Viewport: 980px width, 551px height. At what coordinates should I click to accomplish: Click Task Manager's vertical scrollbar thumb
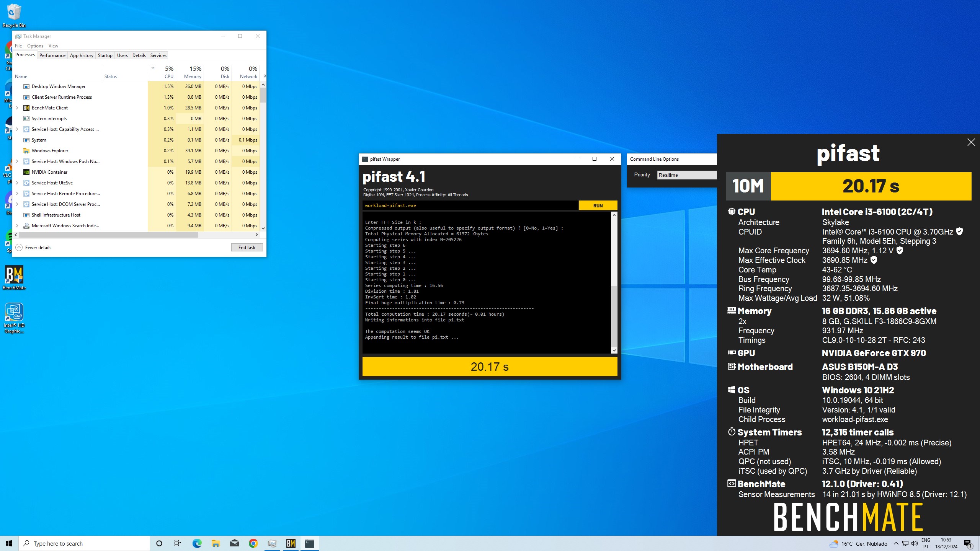[x=263, y=95]
